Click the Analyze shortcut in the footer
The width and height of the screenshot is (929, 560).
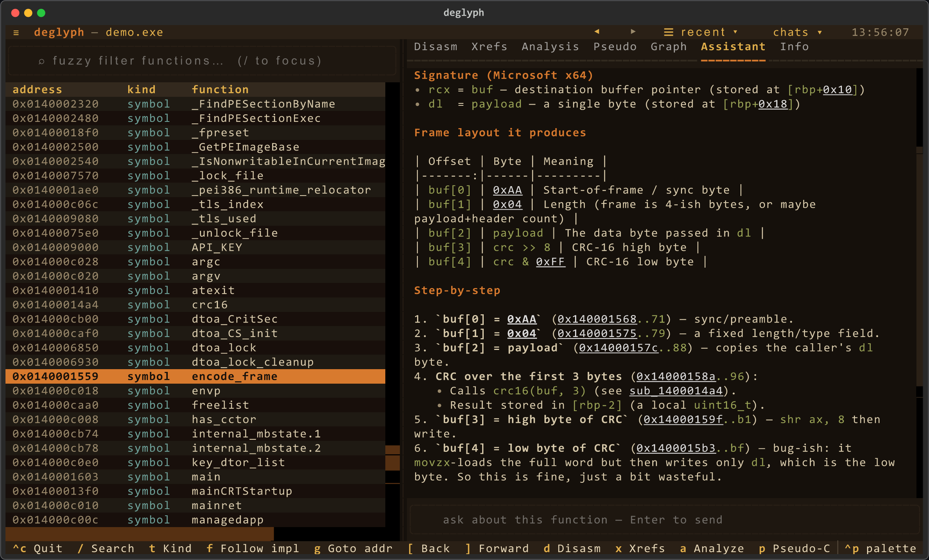[x=711, y=548]
